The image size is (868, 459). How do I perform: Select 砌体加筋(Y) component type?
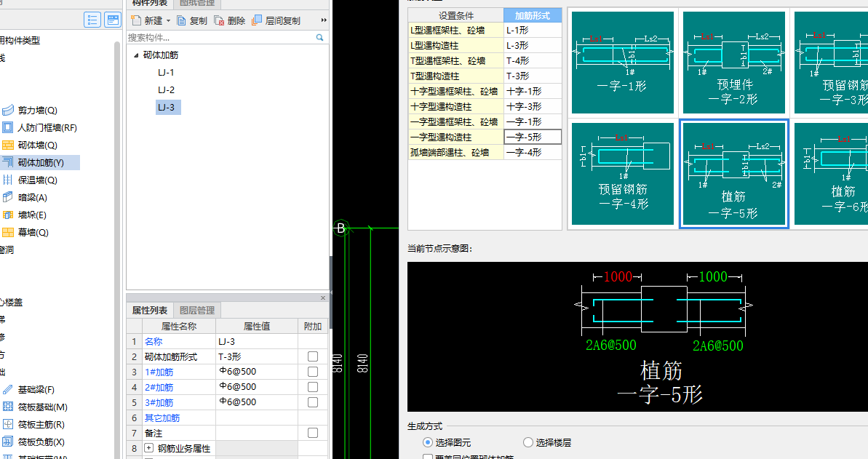pos(41,162)
